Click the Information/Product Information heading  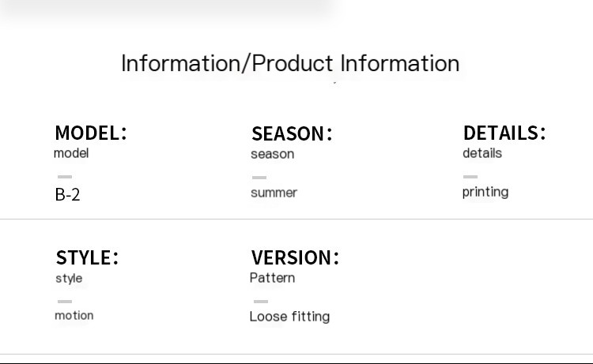(x=290, y=63)
